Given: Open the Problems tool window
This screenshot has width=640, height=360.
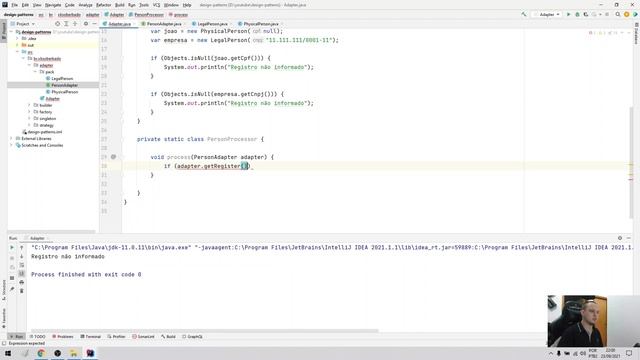Looking at the screenshot, I should [63, 337].
